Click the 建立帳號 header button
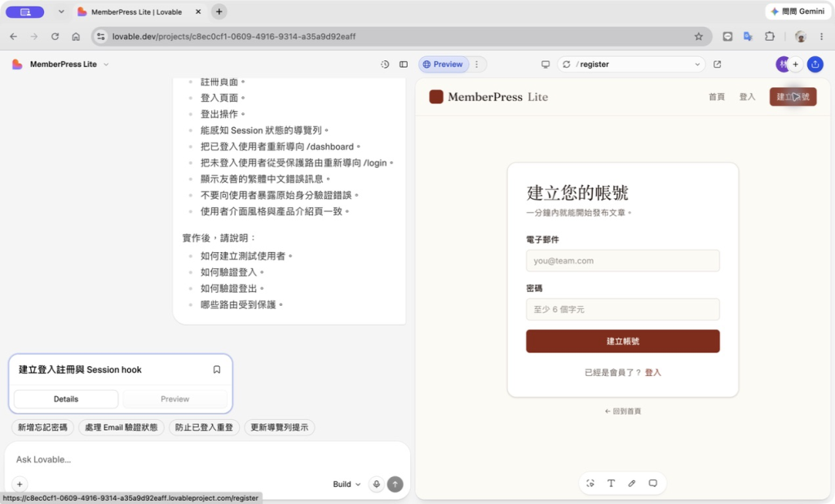The image size is (835, 504). [x=793, y=97]
